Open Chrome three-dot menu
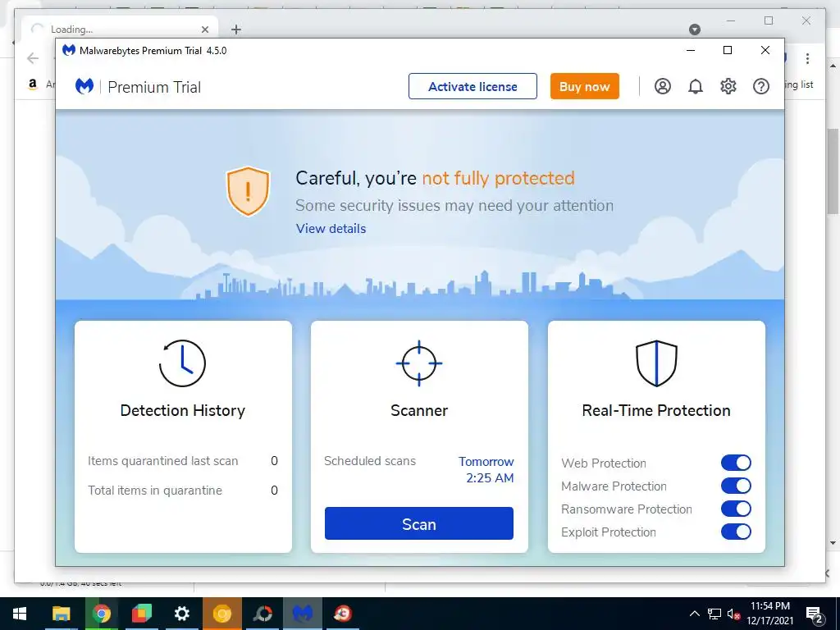Screen dimensions: 840x630 click(x=807, y=58)
